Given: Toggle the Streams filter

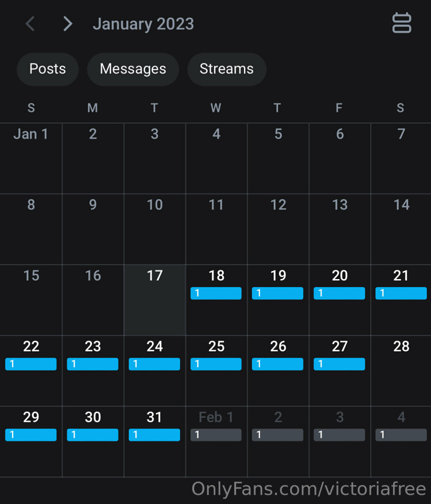Looking at the screenshot, I should pos(227,69).
